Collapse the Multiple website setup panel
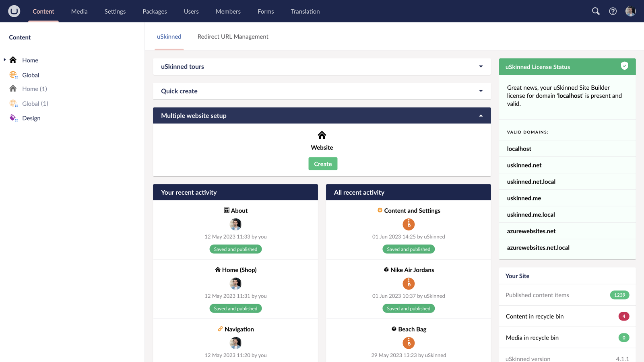This screenshot has height=362, width=644. tap(480, 115)
